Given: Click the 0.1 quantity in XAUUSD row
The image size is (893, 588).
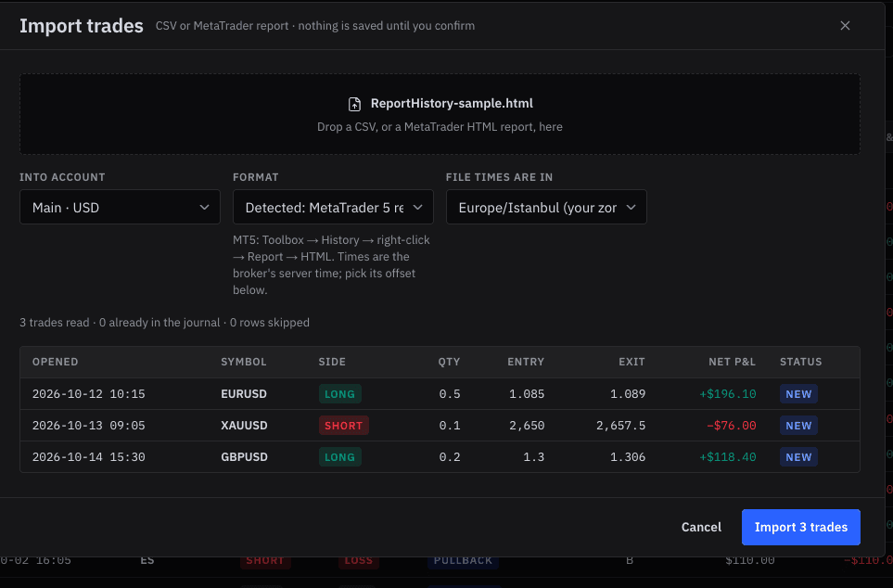Looking at the screenshot, I should 450,426.
